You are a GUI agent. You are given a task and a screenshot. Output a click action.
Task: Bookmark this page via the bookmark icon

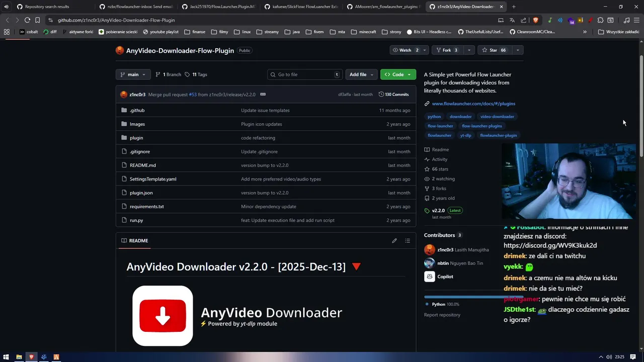(x=37, y=20)
